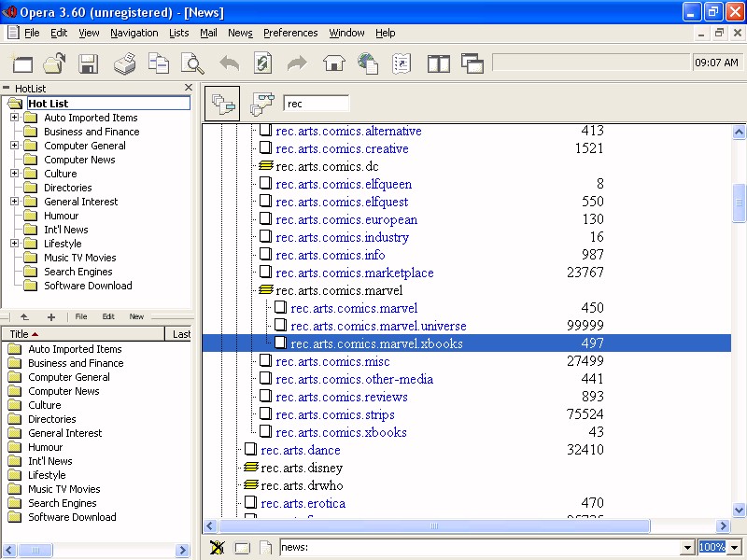Collapse the rec.arts.comics.marvel group folder
Viewport: 747px width, 560px height.
(x=266, y=290)
